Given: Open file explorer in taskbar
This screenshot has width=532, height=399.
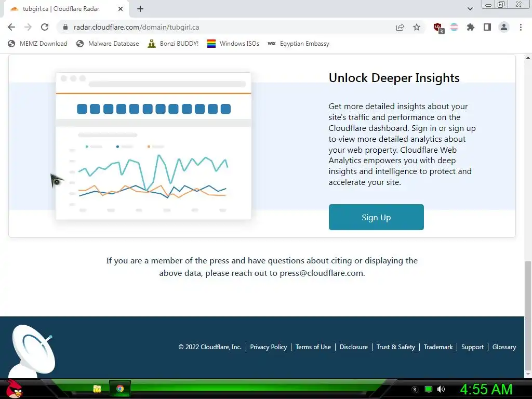Looking at the screenshot, I should click(x=97, y=389).
